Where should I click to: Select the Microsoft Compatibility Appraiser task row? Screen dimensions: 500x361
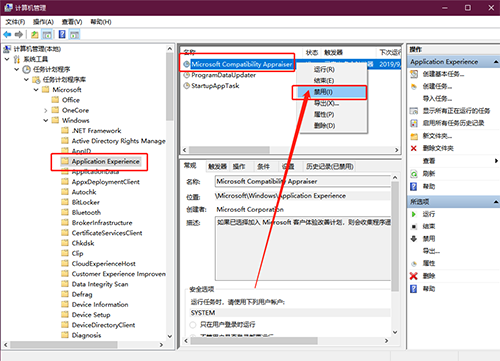point(242,64)
